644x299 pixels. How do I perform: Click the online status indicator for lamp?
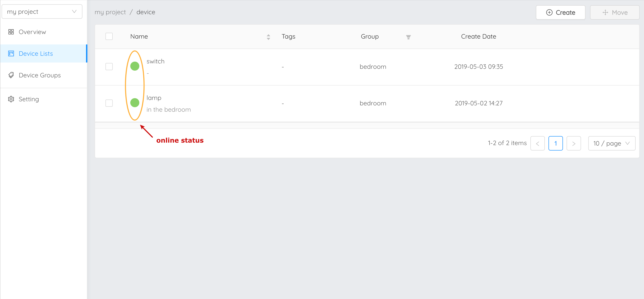click(x=135, y=103)
